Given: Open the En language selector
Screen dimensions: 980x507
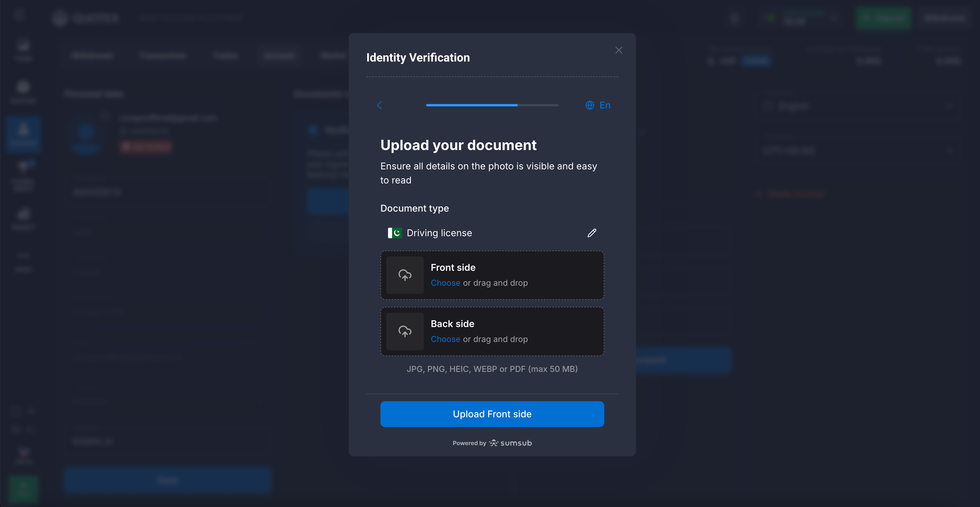Looking at the screenshot, I should click(x=605, y=105).
